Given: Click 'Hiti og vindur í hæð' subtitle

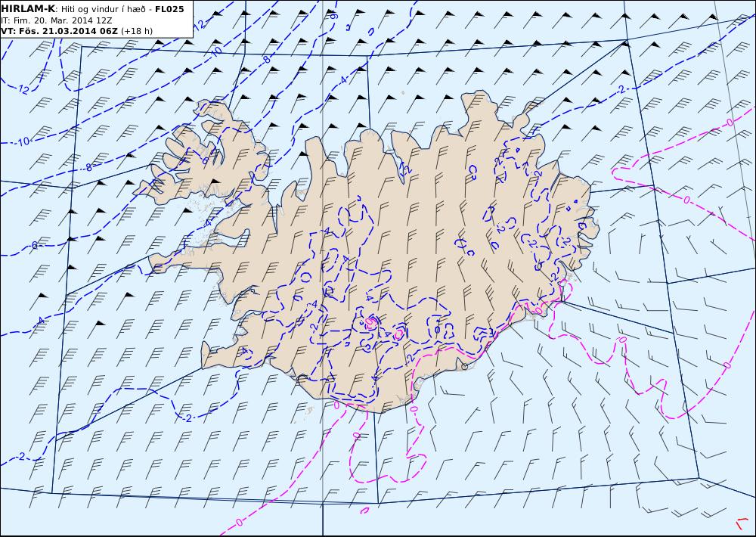Looking at the screenshot, I should (x=103, y=10).
